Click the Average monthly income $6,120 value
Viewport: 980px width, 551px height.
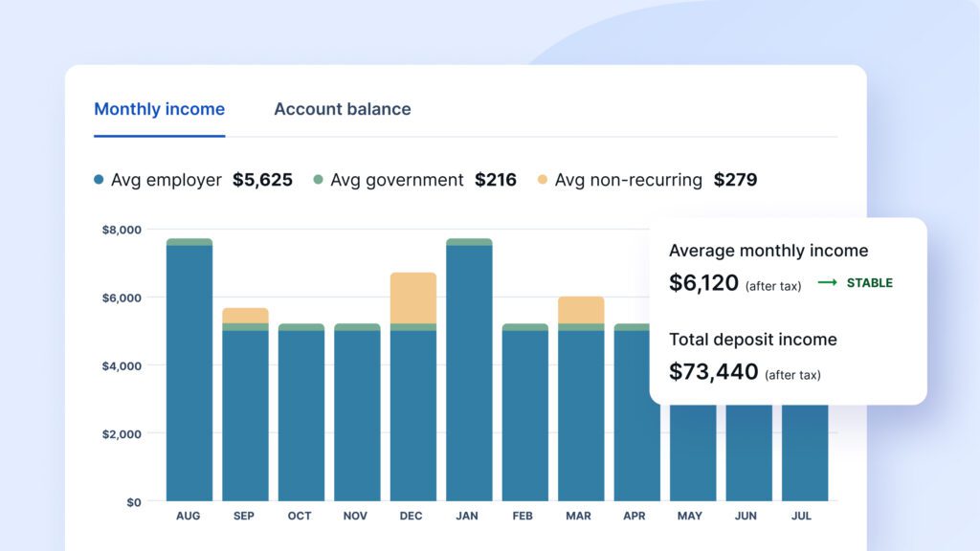[x=703, y=283]
